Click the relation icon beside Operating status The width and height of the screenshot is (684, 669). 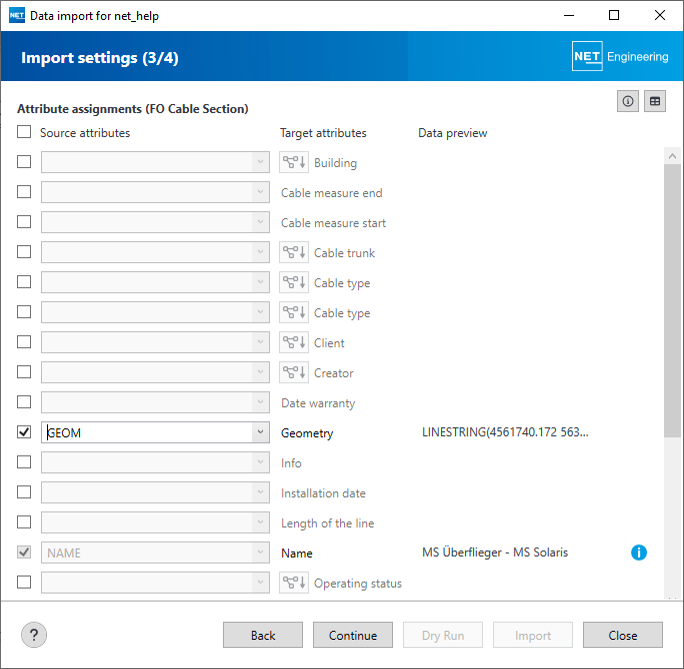[x=294, y=583]
